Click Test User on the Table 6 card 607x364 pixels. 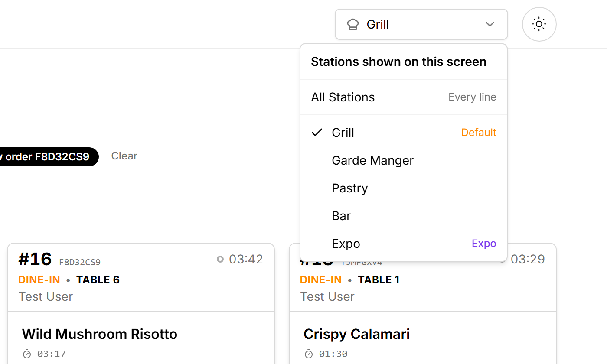pos(46,296)
